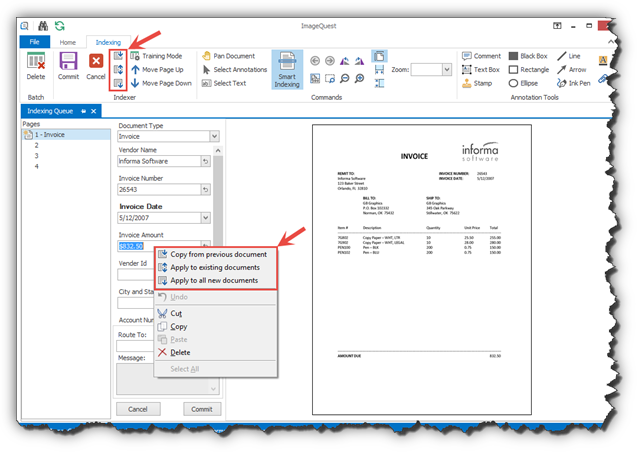This screenshot has width=637, height=452.
Task: Revert the Vendor Name field value
Action: [206, 161]
